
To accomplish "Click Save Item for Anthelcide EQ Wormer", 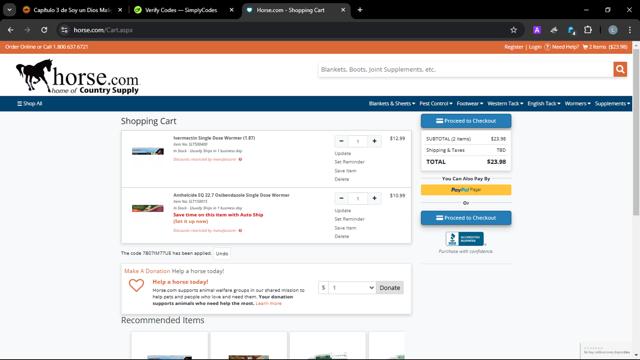I will tap(345, 228).
